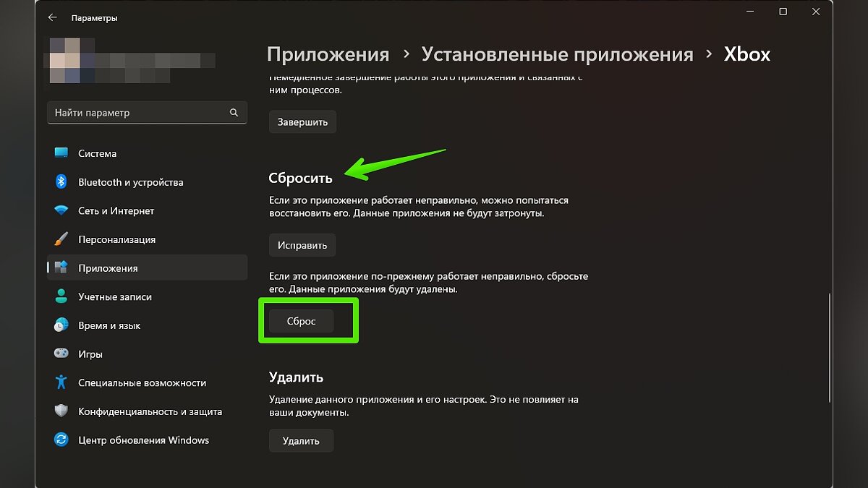Click the Privacy shield icon
The width and height of the screenshot is (868, 488).
pyautogui.click(x=61, y=411)
